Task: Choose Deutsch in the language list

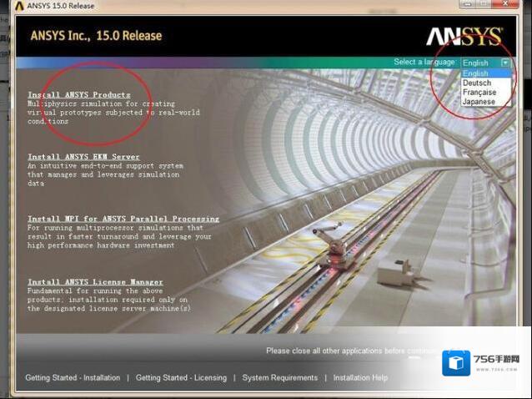Action: click(477, 83)
